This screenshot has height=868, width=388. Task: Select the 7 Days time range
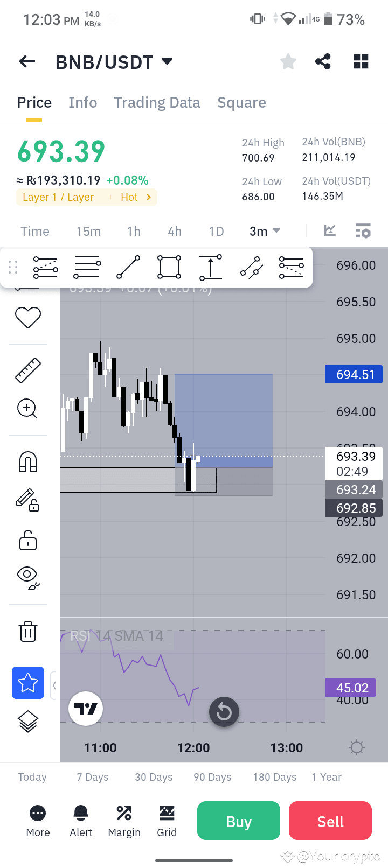(92, 777)
